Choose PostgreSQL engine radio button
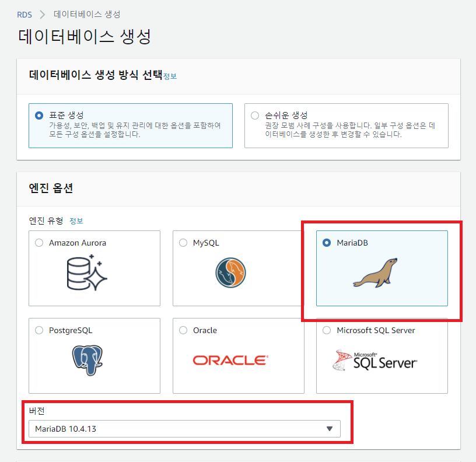 pyautogui.click(x=39, y=330)
